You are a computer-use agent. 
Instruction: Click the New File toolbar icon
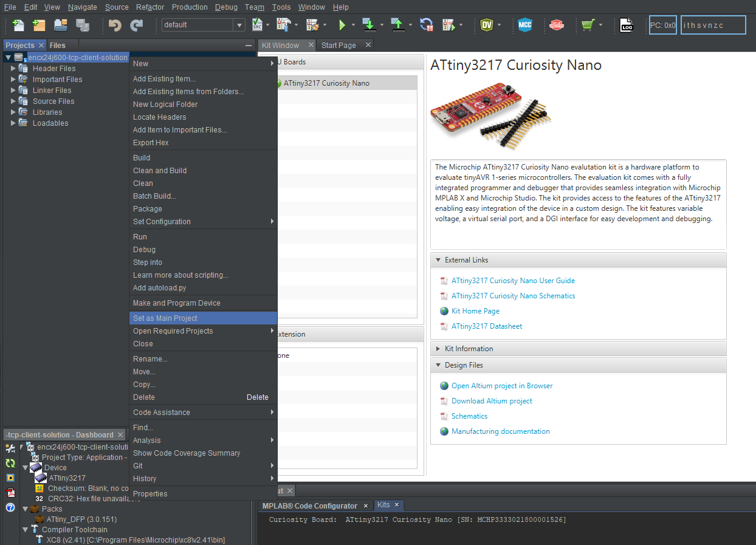coord(18,25)
